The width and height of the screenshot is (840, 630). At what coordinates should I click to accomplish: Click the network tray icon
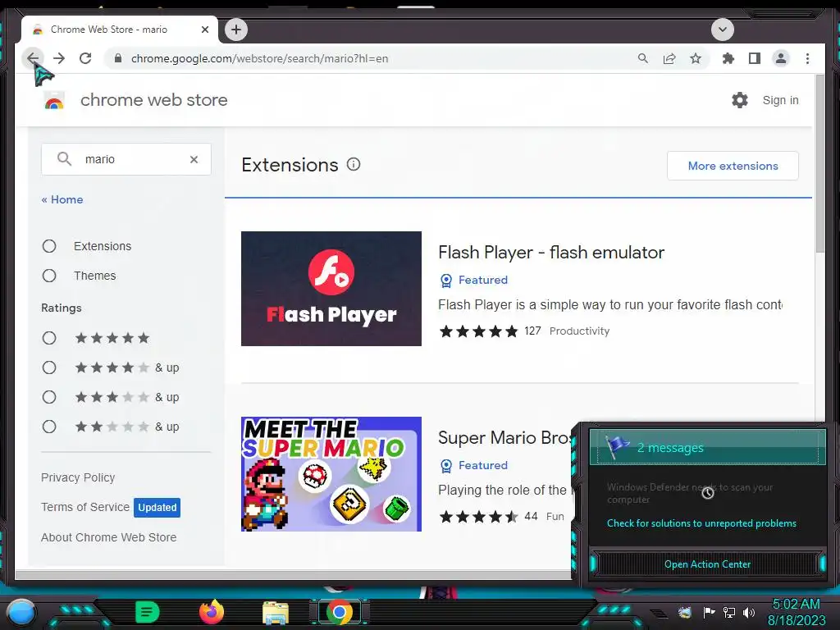point(729,612)
